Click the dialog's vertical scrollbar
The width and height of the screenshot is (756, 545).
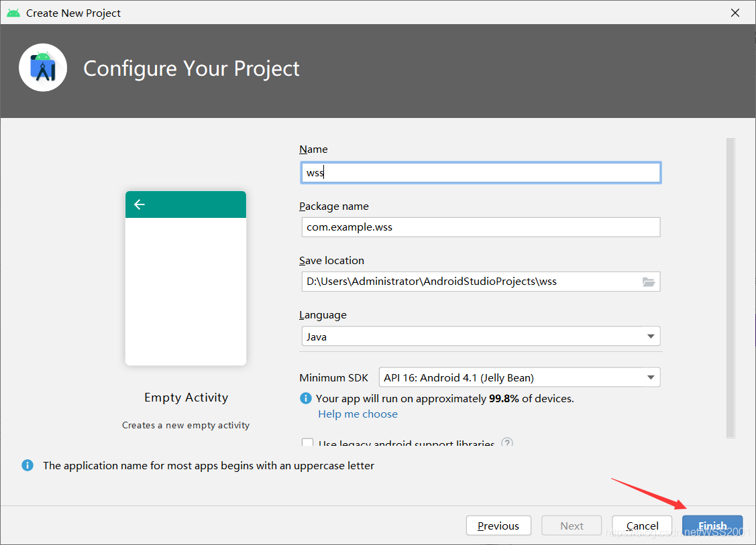coord(731,288)
